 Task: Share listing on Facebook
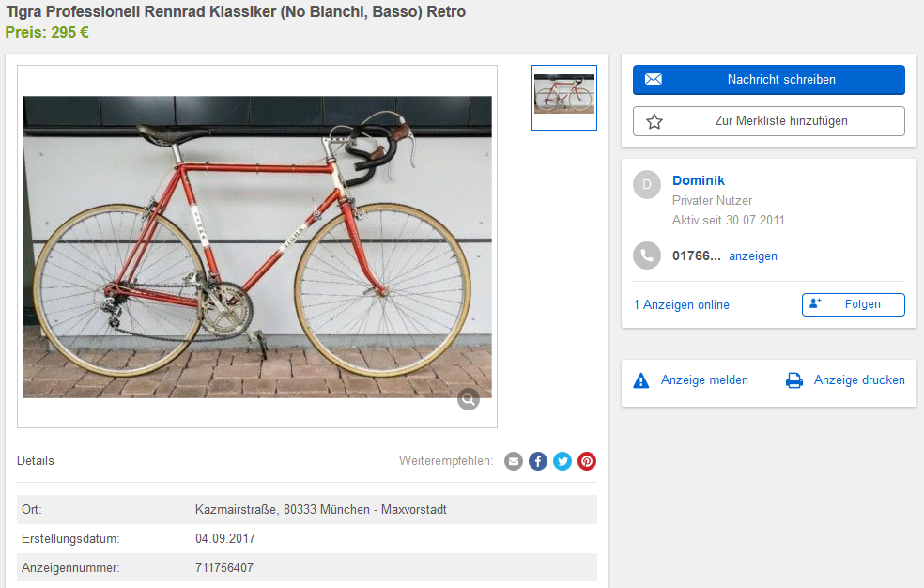point(538,461)
